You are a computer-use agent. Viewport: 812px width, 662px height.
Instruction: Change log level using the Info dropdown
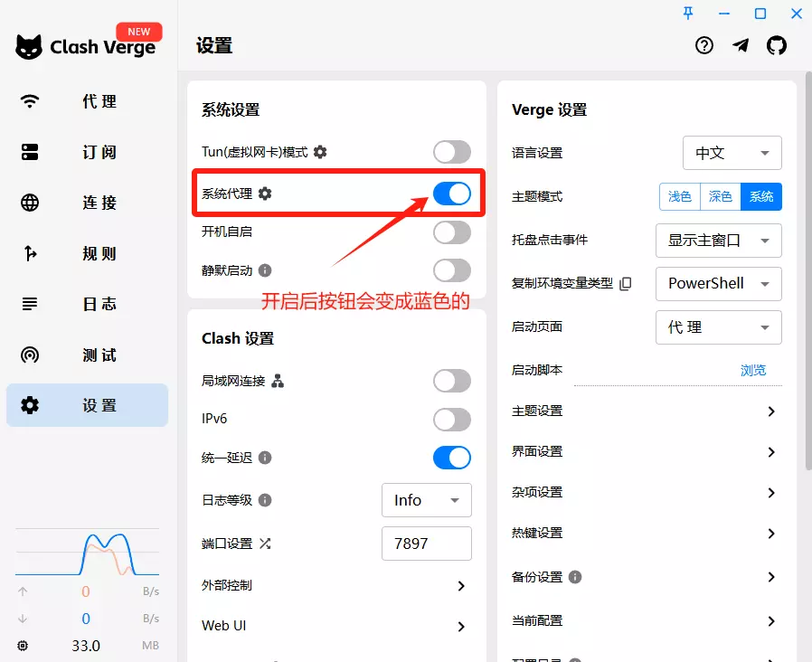click(426, 500)
